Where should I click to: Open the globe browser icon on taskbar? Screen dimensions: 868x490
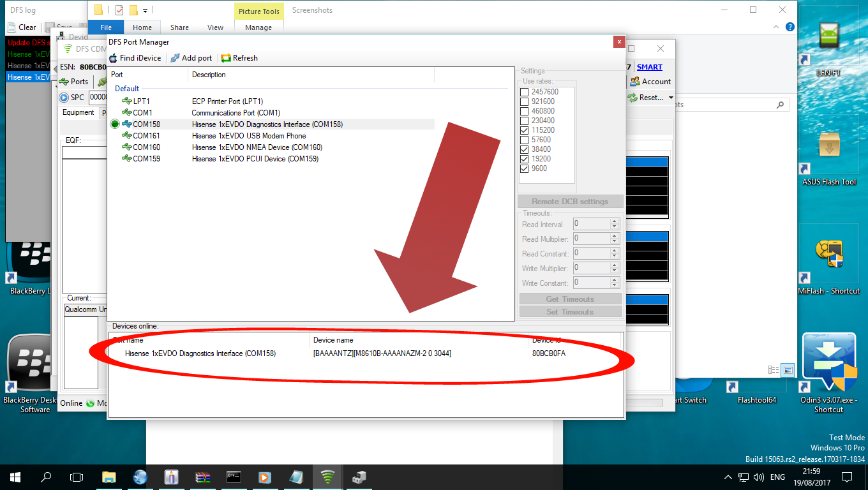(x=140, y=477)
